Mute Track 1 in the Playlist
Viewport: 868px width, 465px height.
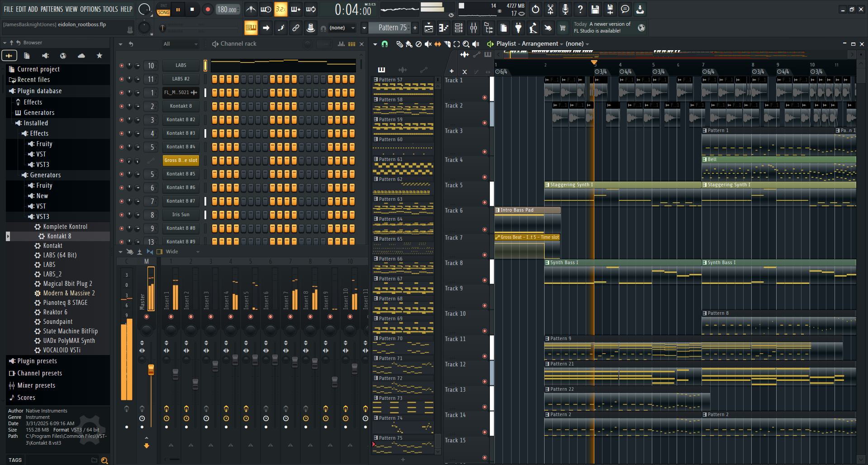point(484,98)
